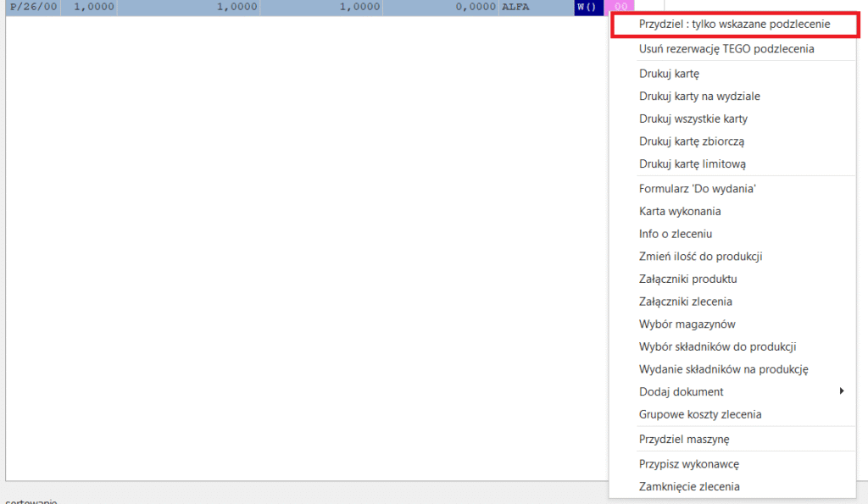Image resolution: width=868 pixels, height=504 pixels.
Task: Click 'Drukuj kartę zbiorczą'
Action: point(692,141)
